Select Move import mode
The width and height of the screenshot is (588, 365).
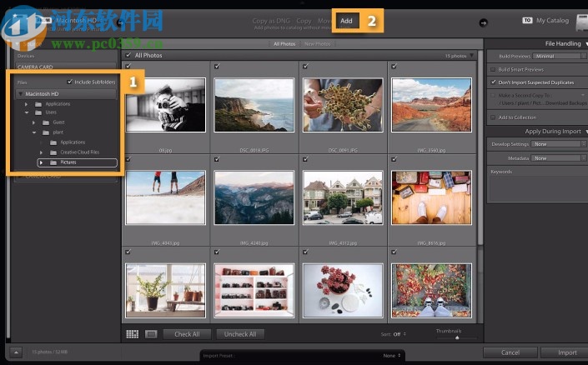pyautogui.click(x=324, y=21)
